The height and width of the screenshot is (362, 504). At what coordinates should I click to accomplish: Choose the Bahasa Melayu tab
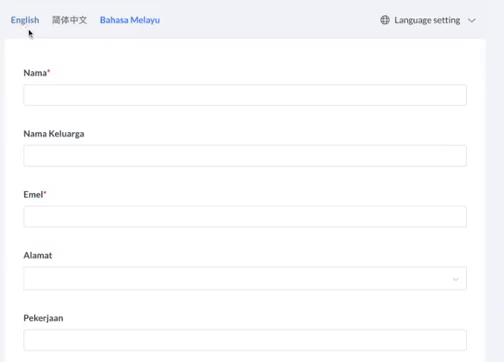point(130,20)
